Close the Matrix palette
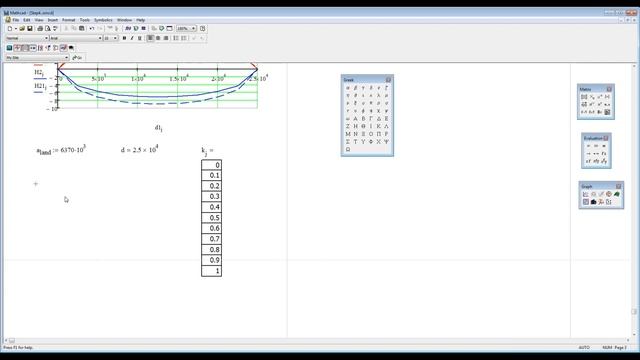 pos(609,89)
